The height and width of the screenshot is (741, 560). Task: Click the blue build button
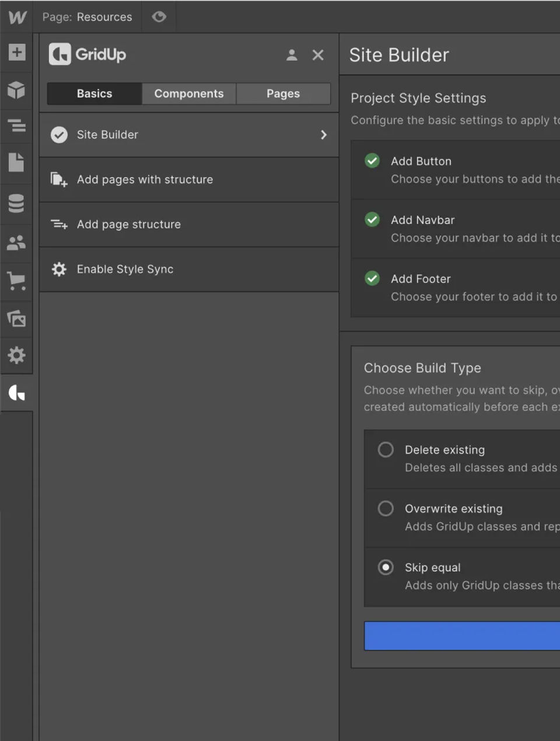coord(461,635)
